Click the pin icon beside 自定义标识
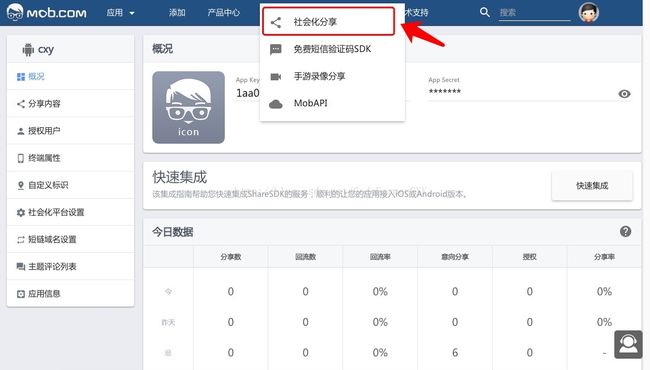The height and width of the screenshot is (370, 650). [x=21, y=185]
